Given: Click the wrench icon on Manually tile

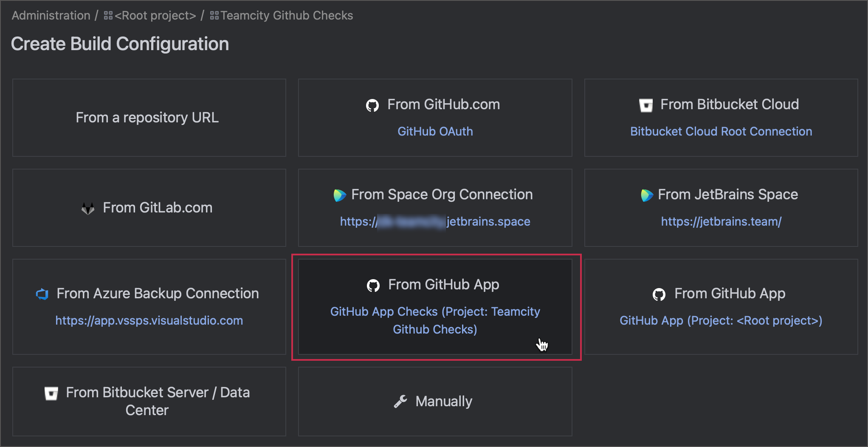Looking at the screenshot, I should [x=401, y=401].
